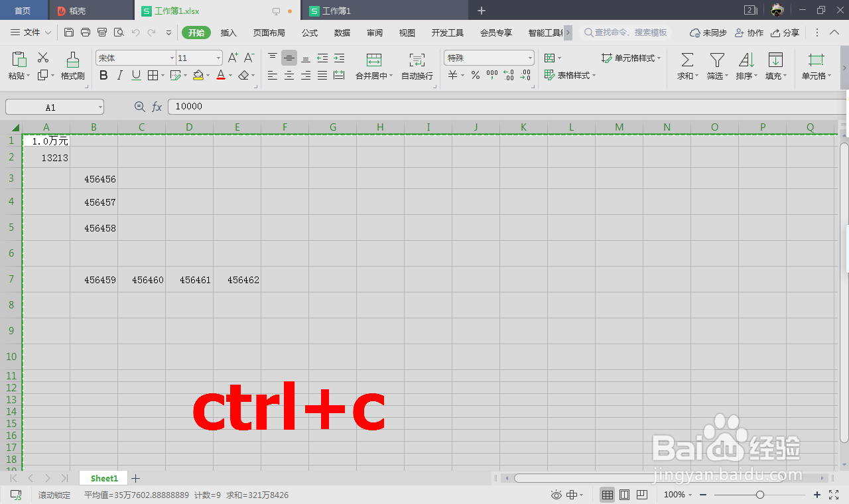The width and height of the screenshot is (849, 504).
Task: Click the Fill (填充) icon
Action: pyautogui.click(x=775, y=60)
